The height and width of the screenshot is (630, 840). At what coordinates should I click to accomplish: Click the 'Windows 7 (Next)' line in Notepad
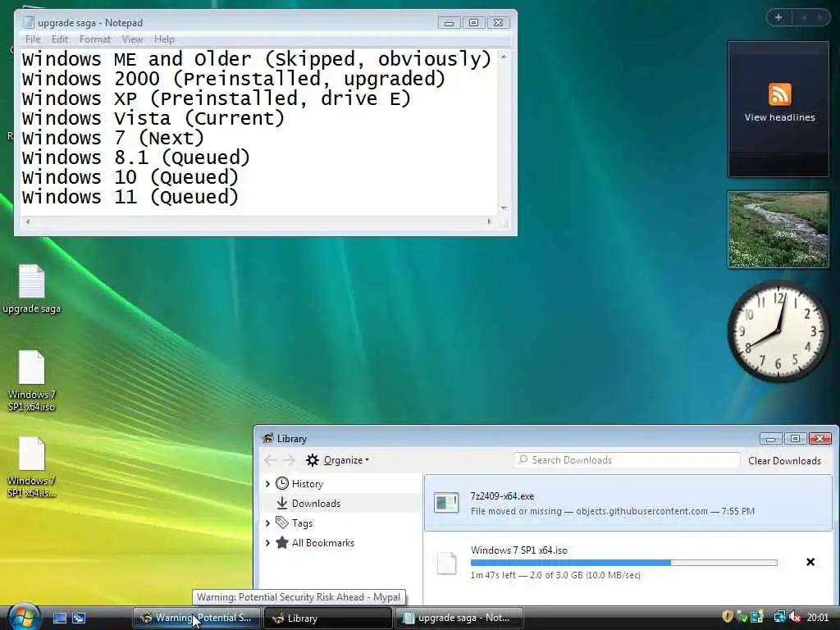[x=113, y=138]
